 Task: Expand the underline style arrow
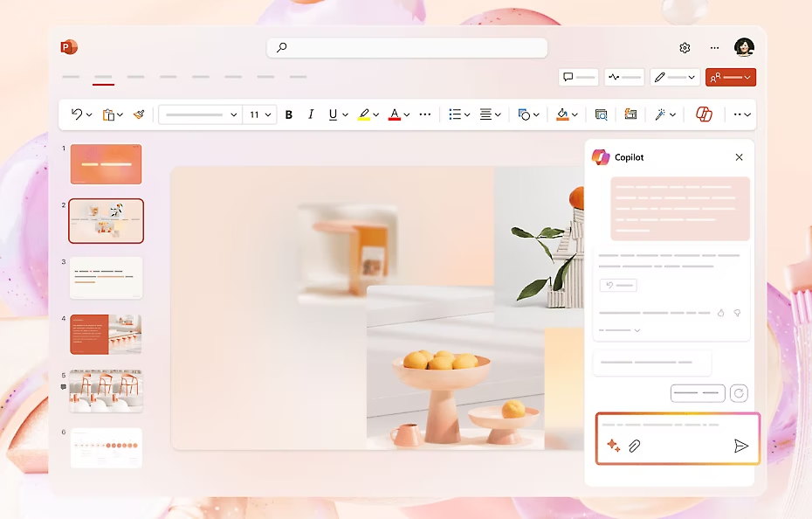[345, 114]
